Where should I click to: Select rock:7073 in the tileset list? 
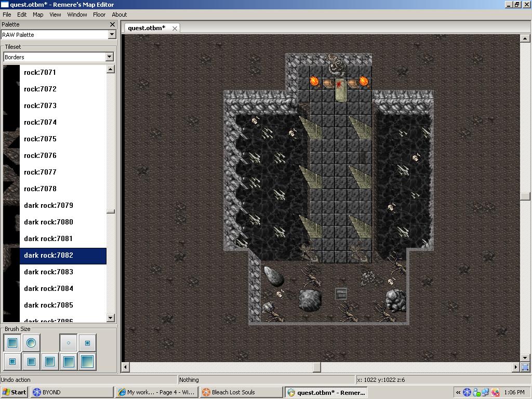click(x=55, y=105)
